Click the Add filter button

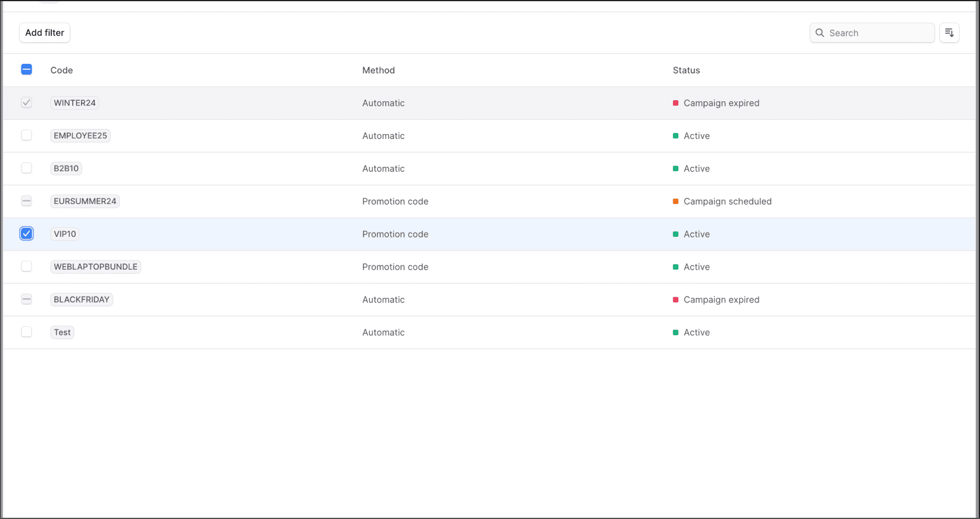(45, 33)
